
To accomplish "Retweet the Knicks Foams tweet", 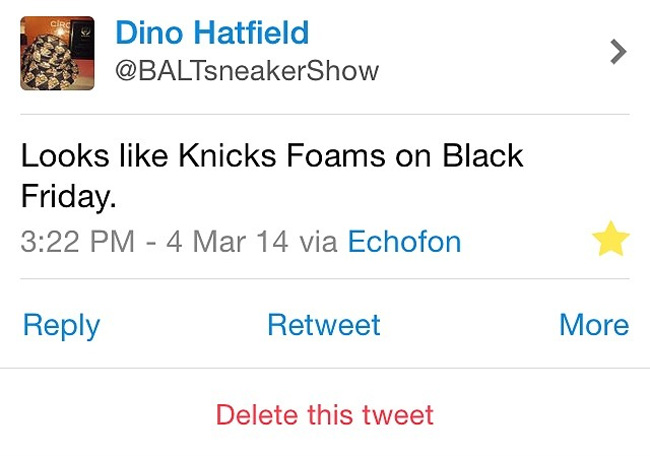I will tap(324, 324).
